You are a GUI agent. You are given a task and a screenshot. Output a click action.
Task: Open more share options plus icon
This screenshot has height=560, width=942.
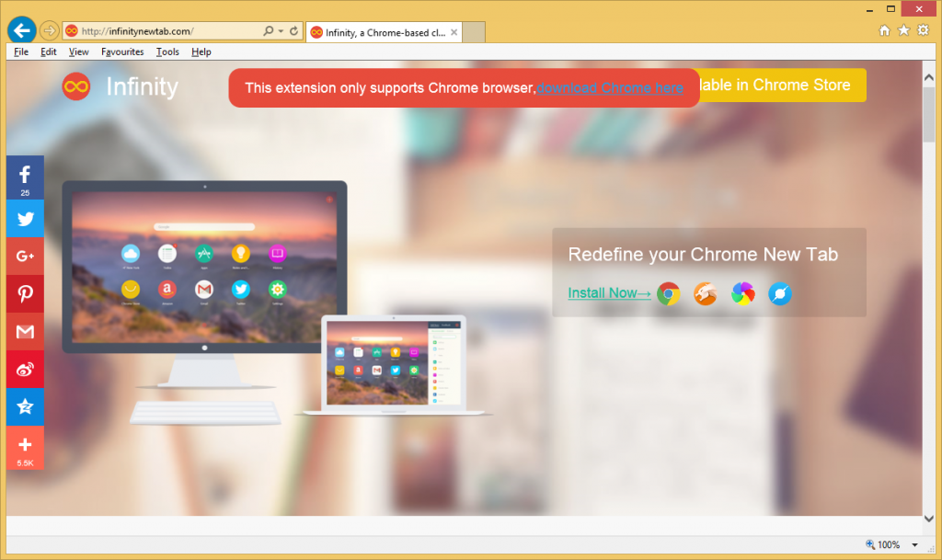point(25,448)
